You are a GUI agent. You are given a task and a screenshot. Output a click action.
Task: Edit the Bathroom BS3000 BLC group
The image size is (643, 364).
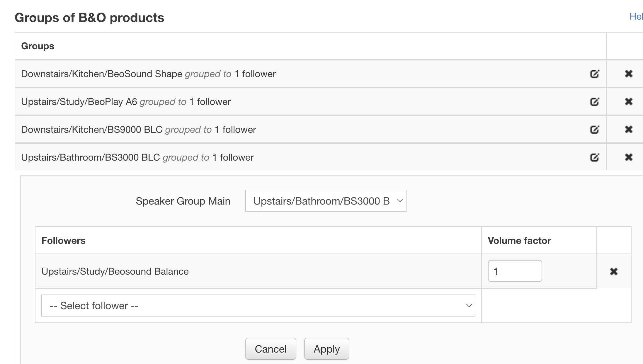click(x=595, y=157)
